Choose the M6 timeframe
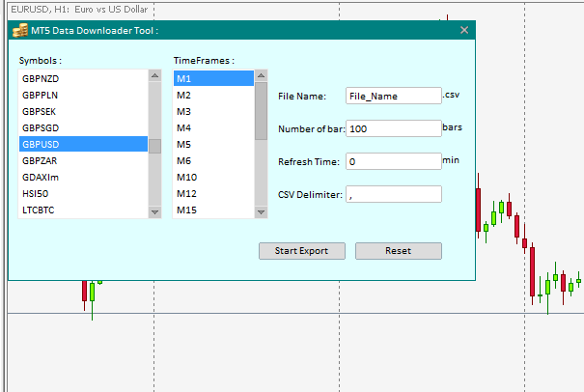The image size is (584, 392). tap(213, 160)
